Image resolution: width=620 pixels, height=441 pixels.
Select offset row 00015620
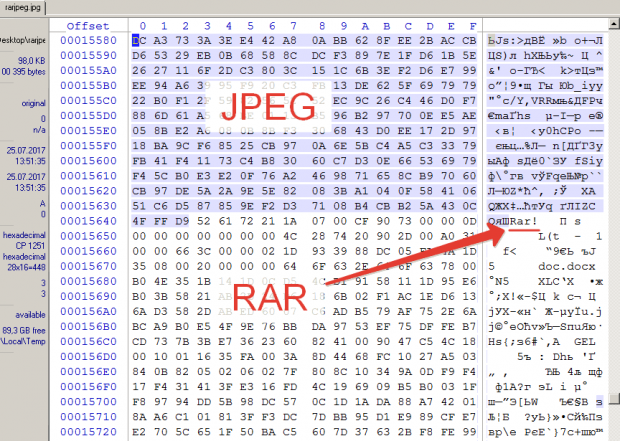click(x=89, y=191)
